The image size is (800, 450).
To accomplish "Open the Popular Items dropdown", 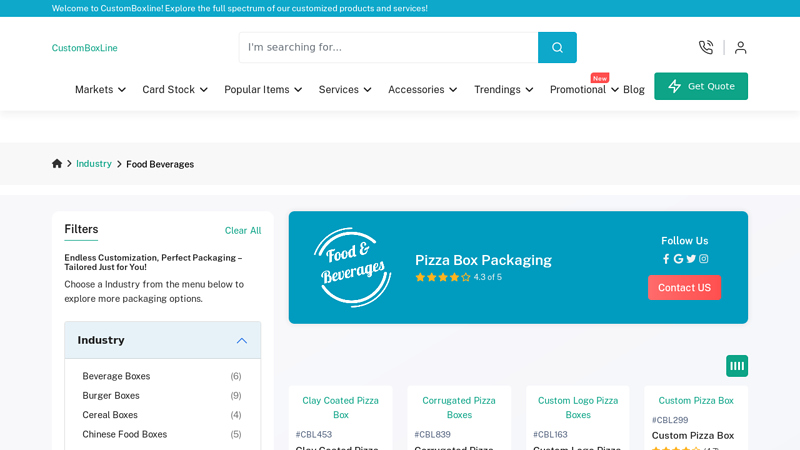I will 264,89.
